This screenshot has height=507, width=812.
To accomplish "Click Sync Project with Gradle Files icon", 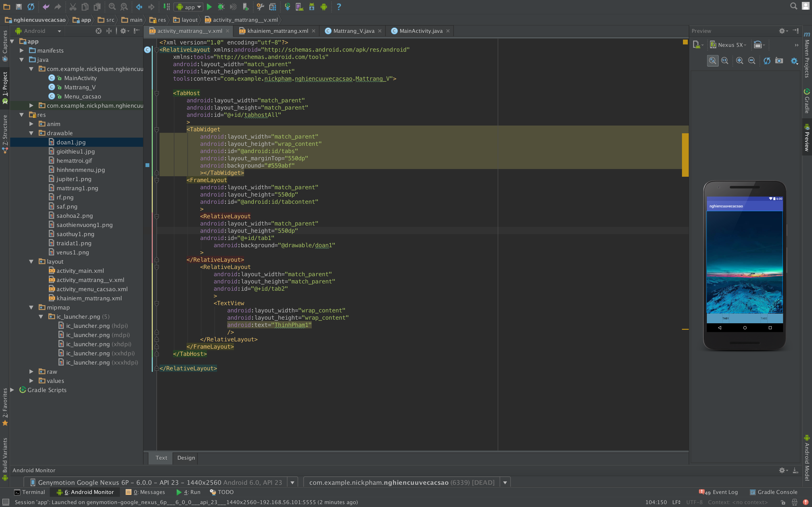I will tap(287, 7).
